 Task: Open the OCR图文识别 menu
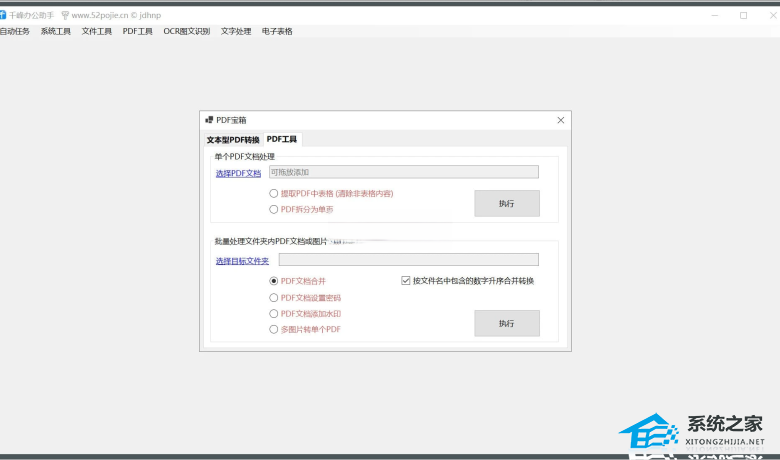pos(187,31)
